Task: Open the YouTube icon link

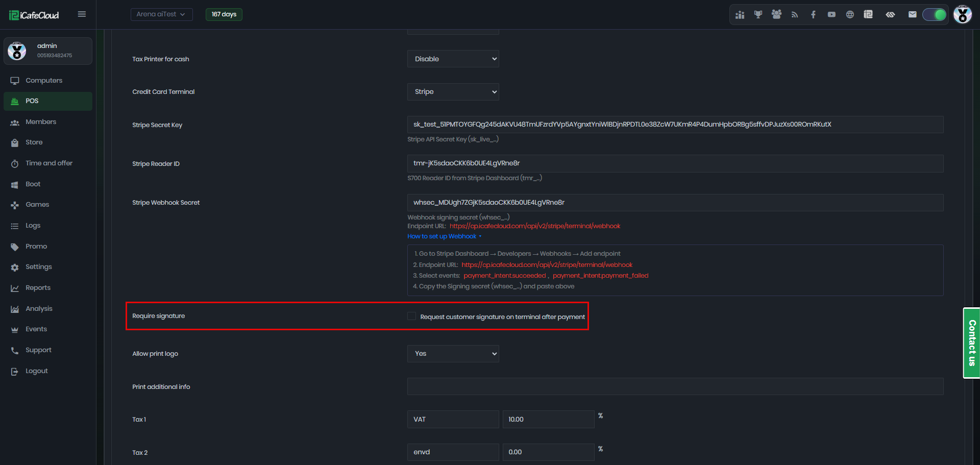Action: pos(831,14)
